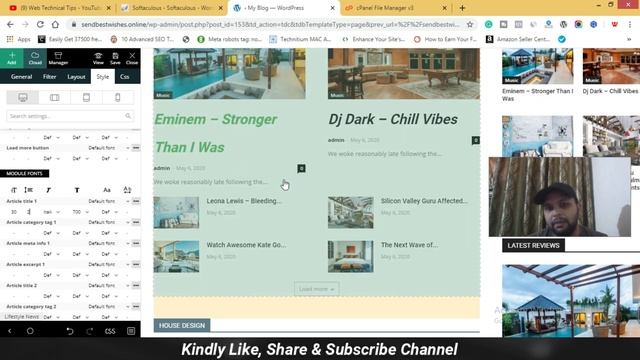This screenshot has width=640, height=360.
Task: Switch to the Layout tab
Action: coord(76,77)
